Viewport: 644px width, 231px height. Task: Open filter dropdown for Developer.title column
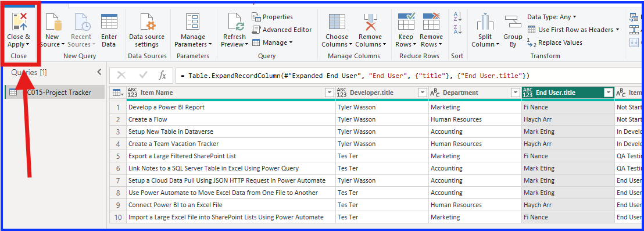pos(422,93)
